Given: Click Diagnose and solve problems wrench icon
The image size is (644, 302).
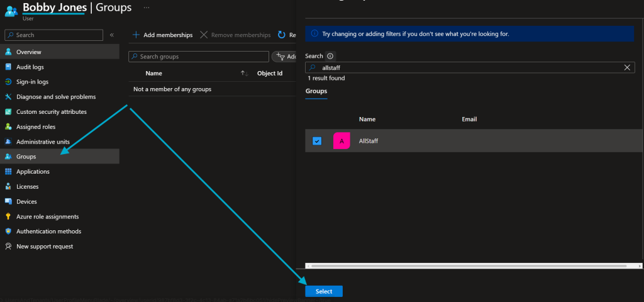Looking at the screenshot, I should (x=9, y=97).
